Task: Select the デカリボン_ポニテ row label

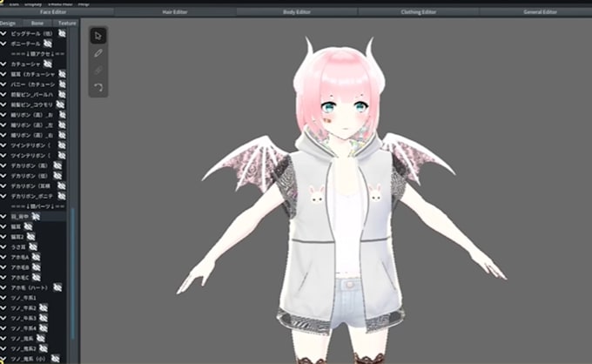Action: (32, 196)
